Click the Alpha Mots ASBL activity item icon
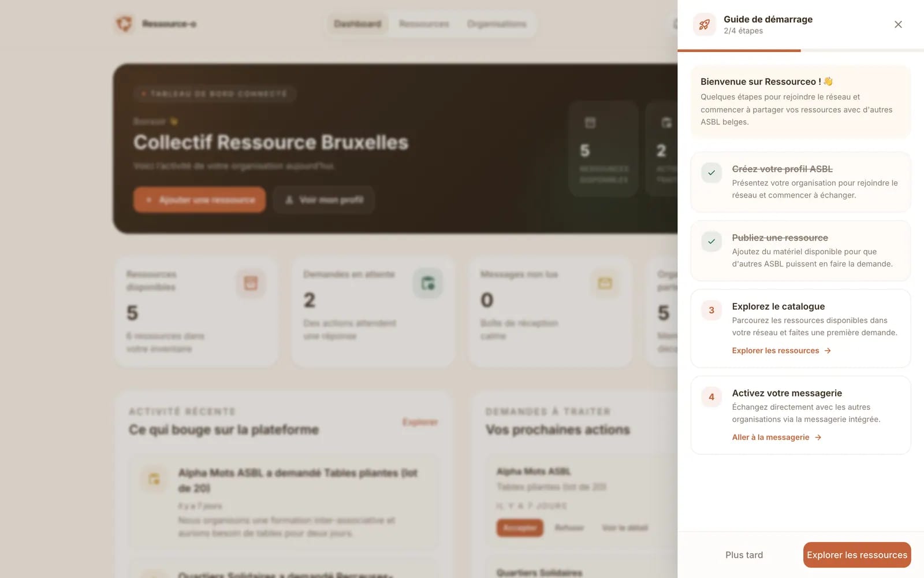The width and height of the screenshot is (924, 578). tap(154, 479)
